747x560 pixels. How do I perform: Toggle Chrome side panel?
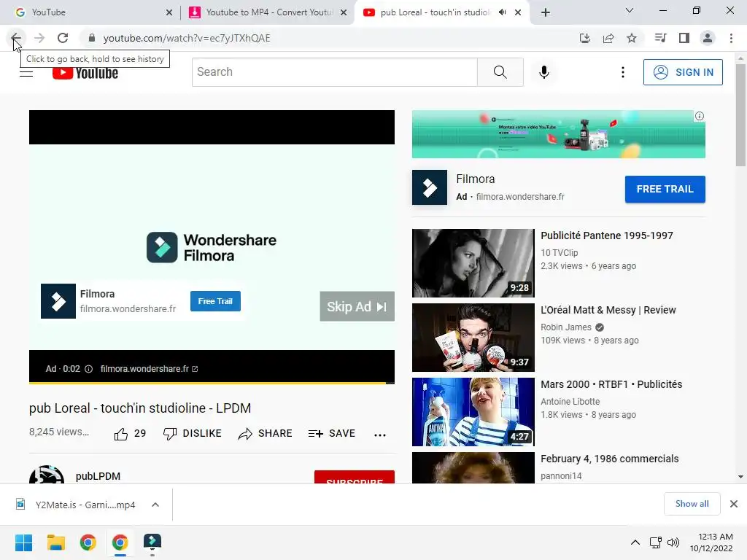tap(684, 38)
